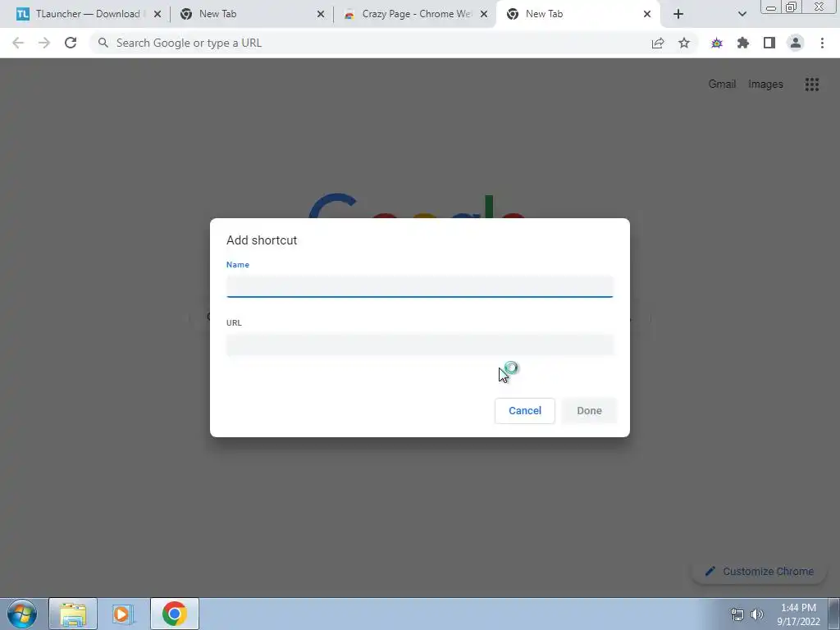Open the Images link

pos(765,84)
